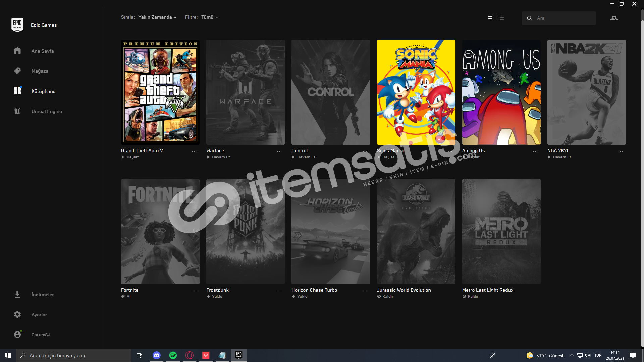Switch to grid view layout

point(490,18)
